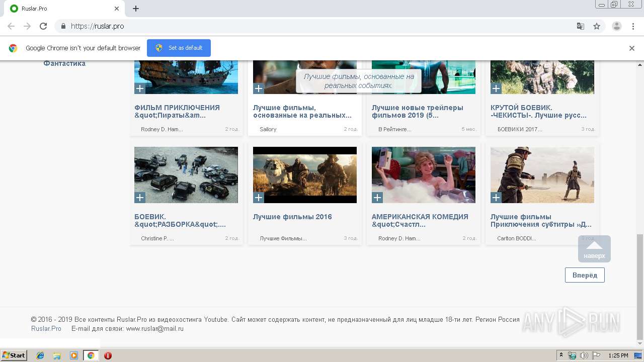Open the volume tray icon
The width and height of the screenshot is (644, 362).
(x=584, y=355)
